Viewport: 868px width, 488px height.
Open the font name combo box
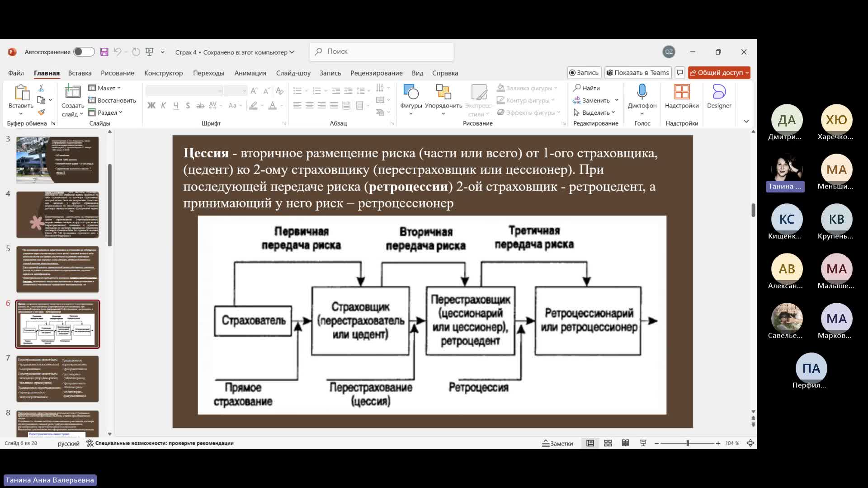[184, 91]
